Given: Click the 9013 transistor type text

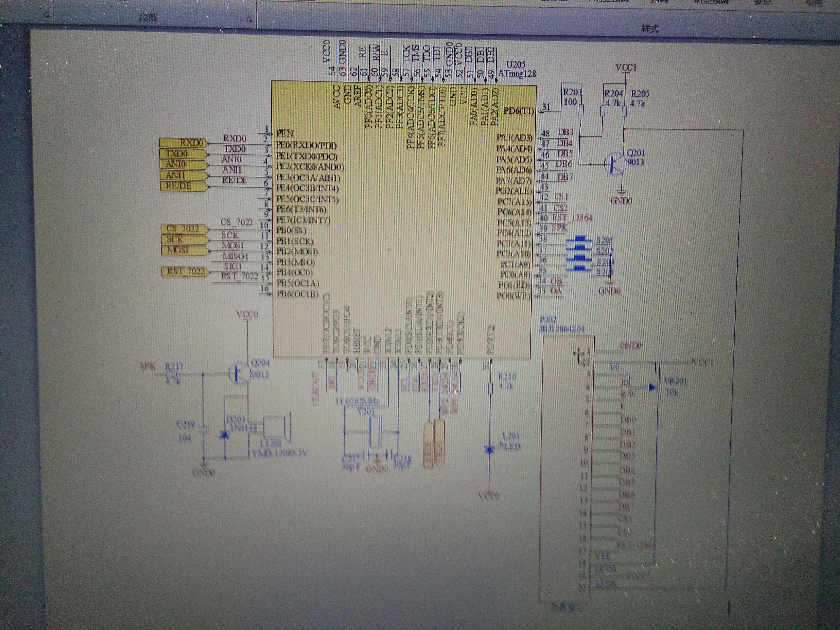Looking at the screenshot, I should click(x=635, y=162).
